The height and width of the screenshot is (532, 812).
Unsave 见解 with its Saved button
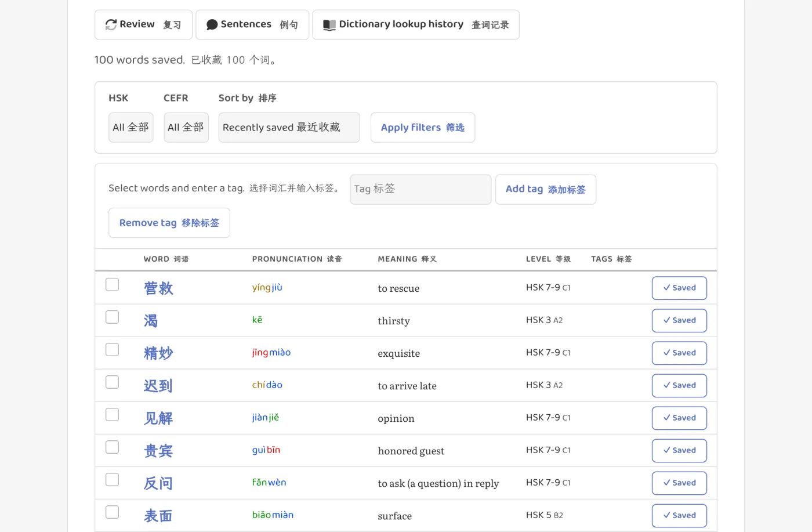click(x=679, y=418)
